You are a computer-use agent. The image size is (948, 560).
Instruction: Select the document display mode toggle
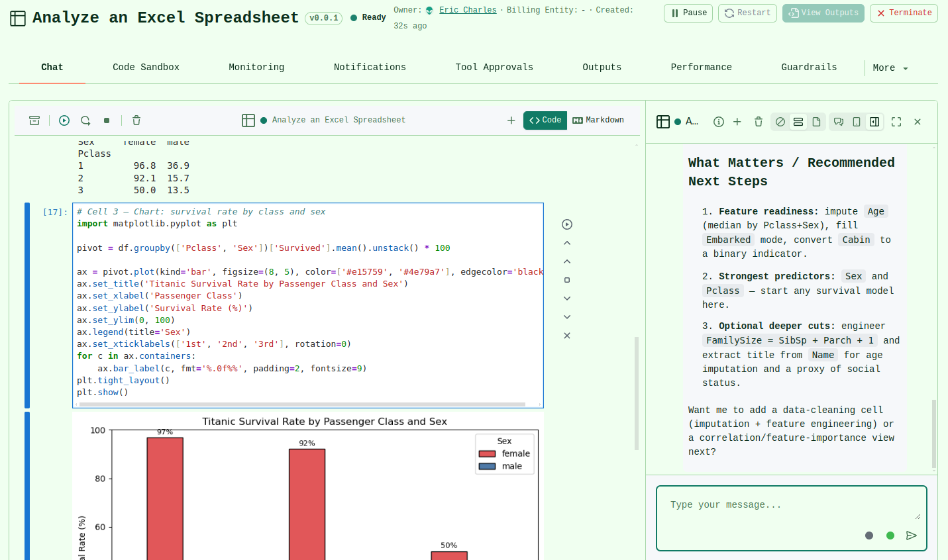pos(816,122)
